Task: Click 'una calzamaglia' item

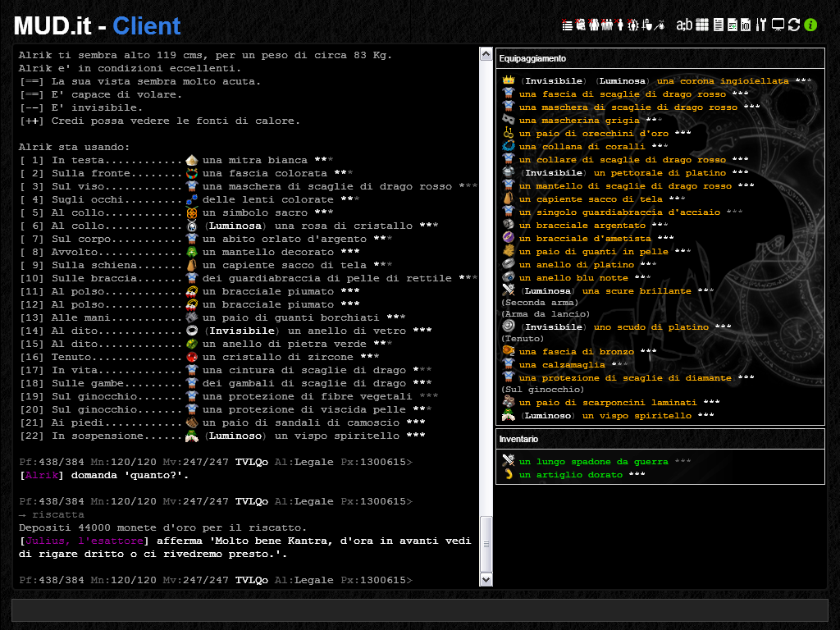Action: [x=562, y=365]
